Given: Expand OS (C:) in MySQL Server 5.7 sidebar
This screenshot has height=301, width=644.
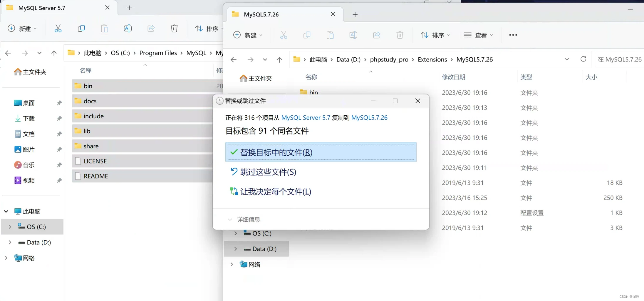Looking at the screenshot, I should (x=10, y=227).
